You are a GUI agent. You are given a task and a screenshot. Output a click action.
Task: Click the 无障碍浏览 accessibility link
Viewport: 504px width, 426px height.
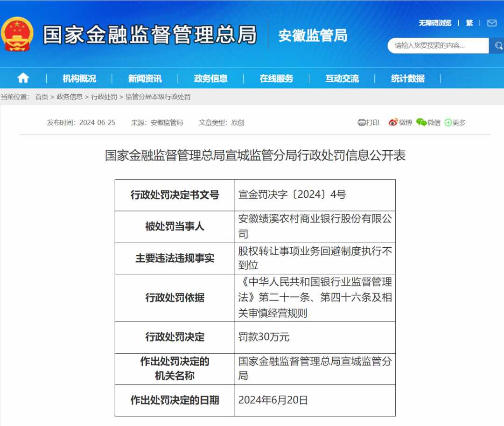pyautogui.click(x=435, y=23)
